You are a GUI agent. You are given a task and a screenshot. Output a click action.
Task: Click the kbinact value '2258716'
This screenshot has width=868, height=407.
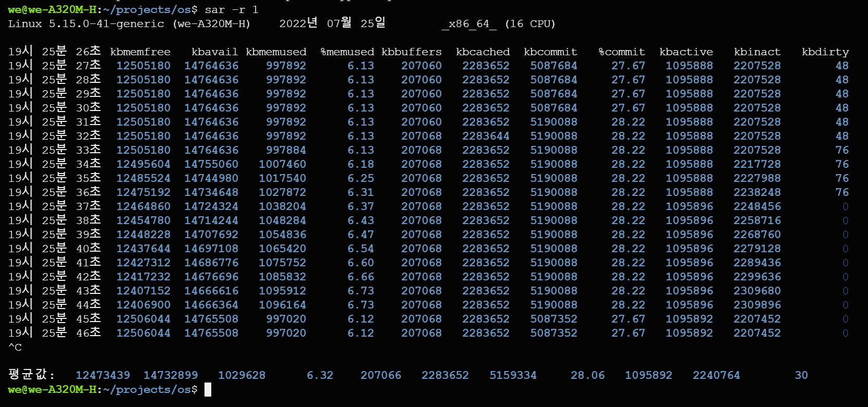pyautogui.click(x=757, y=221)
